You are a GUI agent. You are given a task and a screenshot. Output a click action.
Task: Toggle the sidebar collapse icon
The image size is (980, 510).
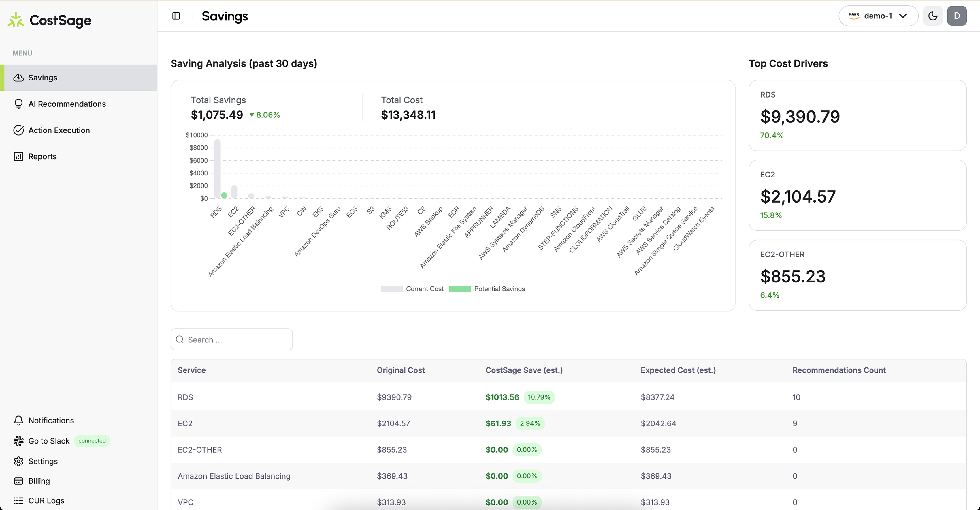[176, 16]
